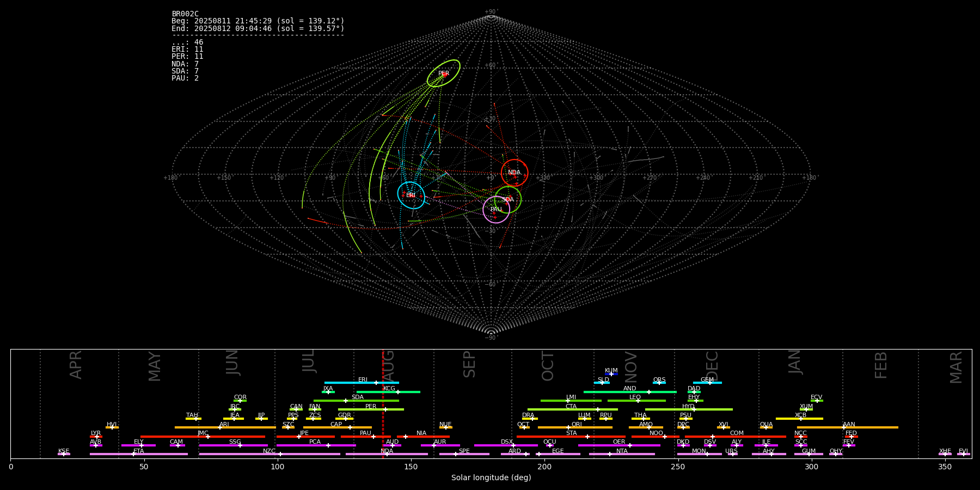The width and height of the screenshot is (980, 490).
Task: Click the 'Beg: 20250811 21:45:29' line
Action: [258, 21]
